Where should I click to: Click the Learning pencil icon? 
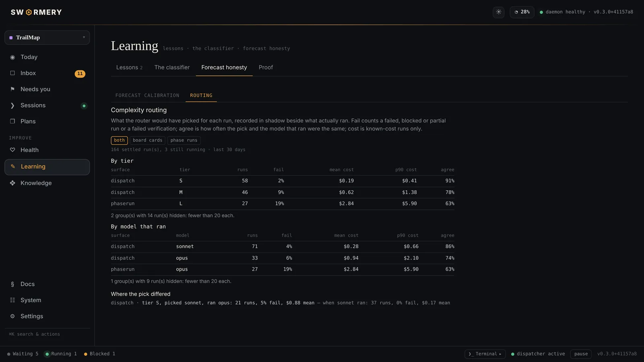(12, 167)
